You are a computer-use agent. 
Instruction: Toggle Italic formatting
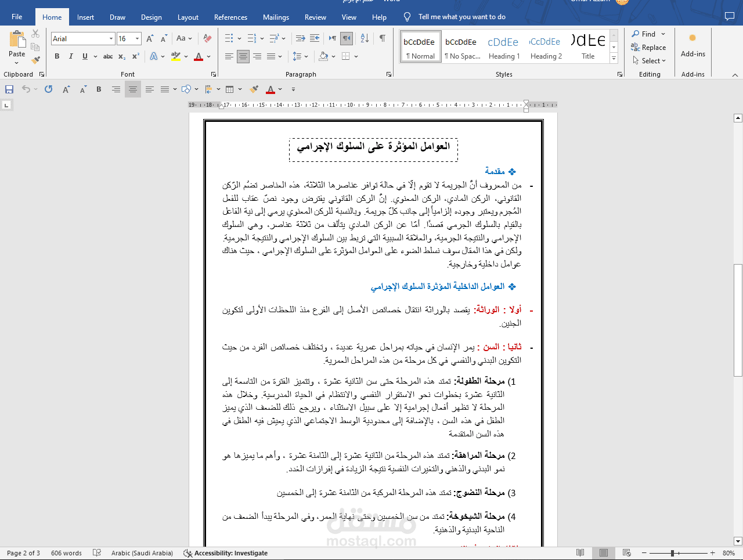[x=71, y=56]
